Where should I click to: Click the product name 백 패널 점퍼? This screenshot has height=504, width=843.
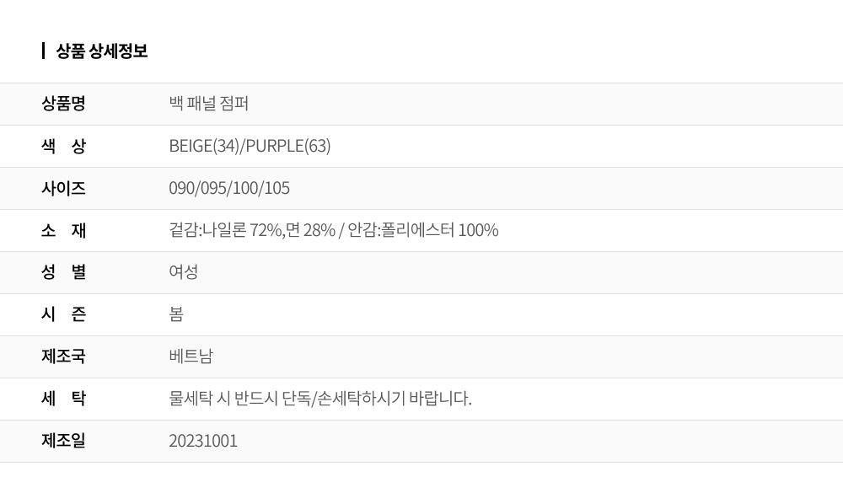pyautogui.click(x=208, y=103)
